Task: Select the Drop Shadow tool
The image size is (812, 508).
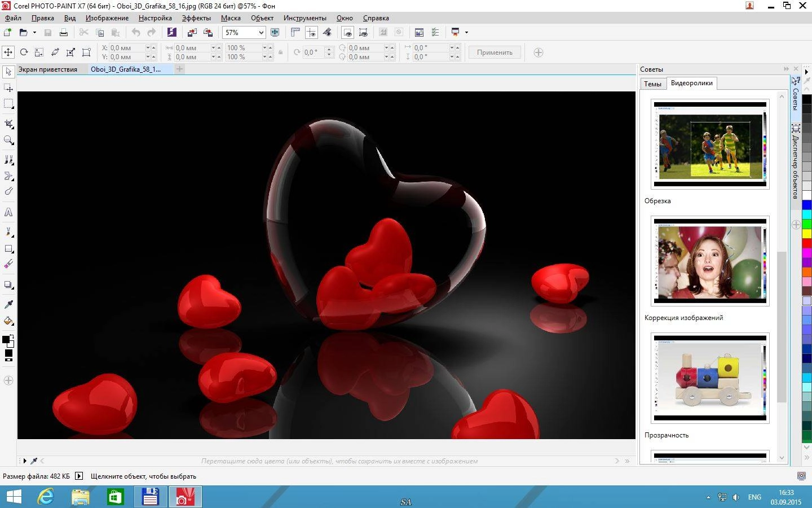Action: tap(8, 284)
